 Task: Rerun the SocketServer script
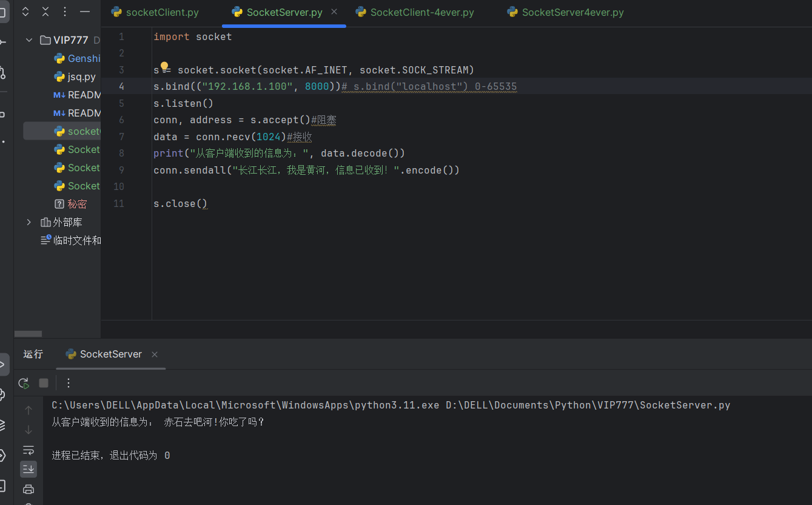click(x=24, y=383)
